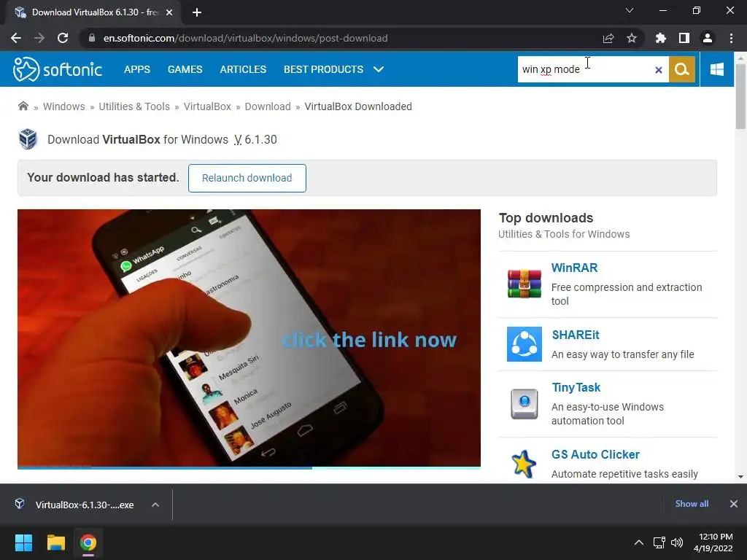This screenshot has height=560, width=747.
Task: Click the Windows platform icon in header
Action: (x=716, y=69)
